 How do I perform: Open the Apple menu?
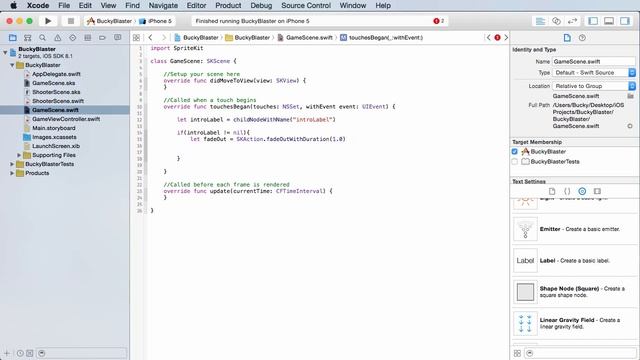13,5
